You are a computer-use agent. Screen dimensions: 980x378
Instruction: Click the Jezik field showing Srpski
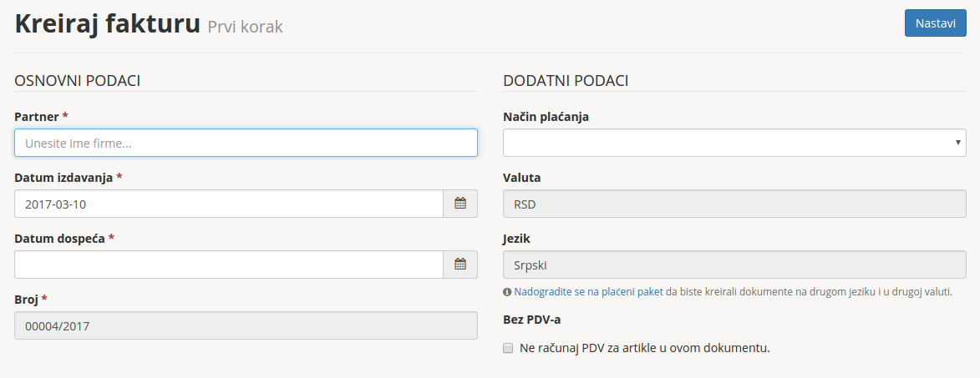point(734,265)
